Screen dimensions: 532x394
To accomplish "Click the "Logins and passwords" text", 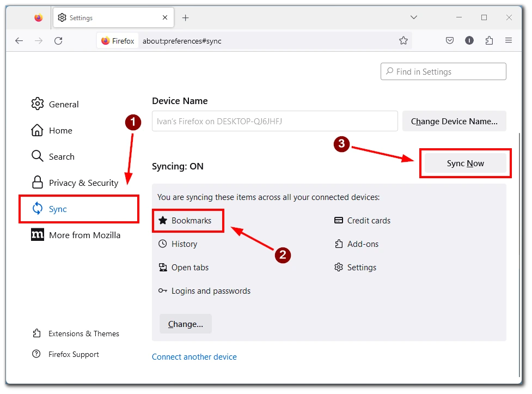I will 211,291.
